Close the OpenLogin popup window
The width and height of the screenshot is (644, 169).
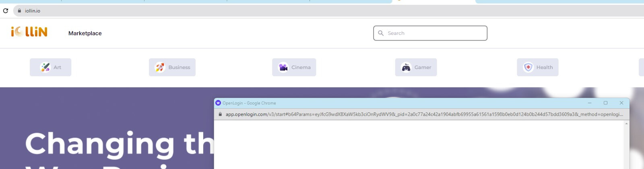[621, 103]
